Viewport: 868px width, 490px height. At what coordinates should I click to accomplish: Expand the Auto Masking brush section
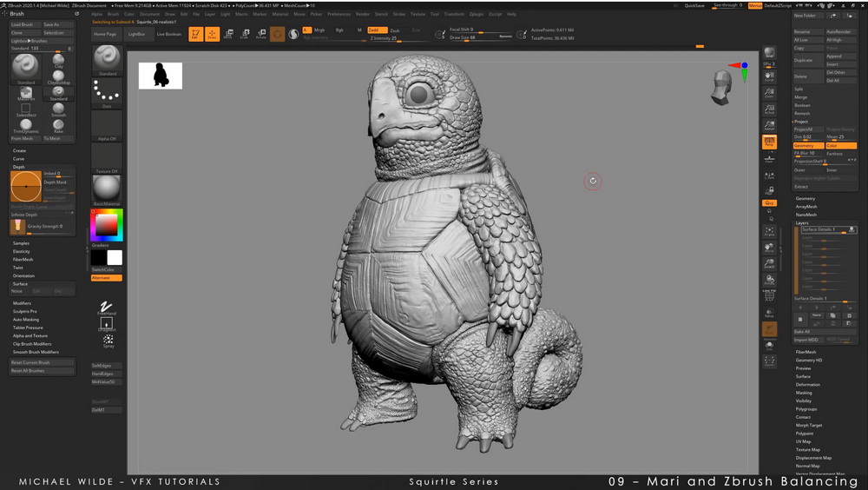pyautogui.click(x=25, y=319)
